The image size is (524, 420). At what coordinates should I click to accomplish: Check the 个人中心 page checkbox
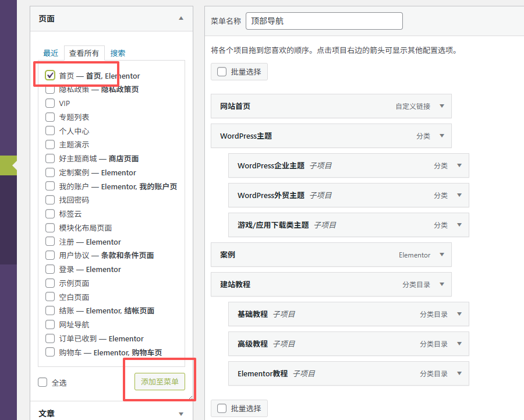[x=50, y=130]
